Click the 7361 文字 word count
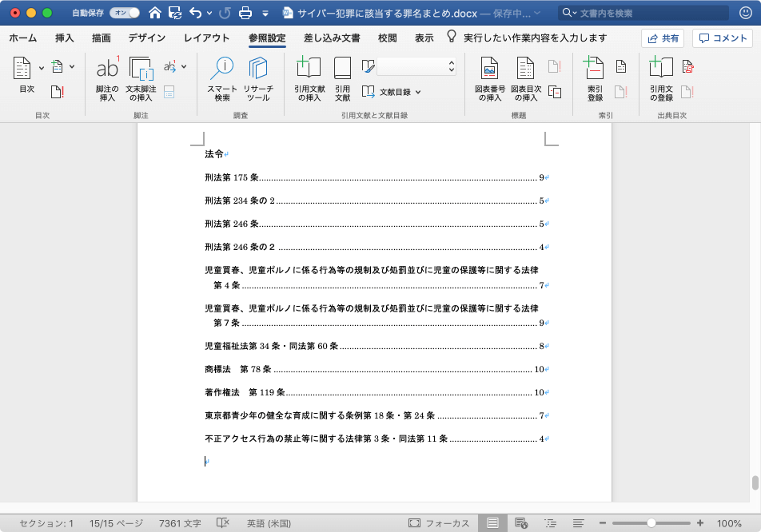The image size is (761, 532). (x=180, y=523)
